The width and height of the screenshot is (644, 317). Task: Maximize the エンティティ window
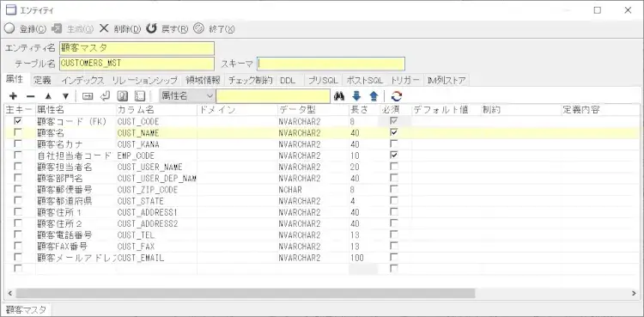(x=597, y=10)
